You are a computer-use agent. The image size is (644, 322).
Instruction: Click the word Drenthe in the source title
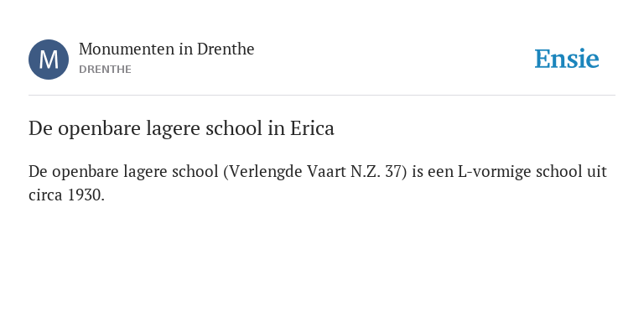click(x=226, y=49)
